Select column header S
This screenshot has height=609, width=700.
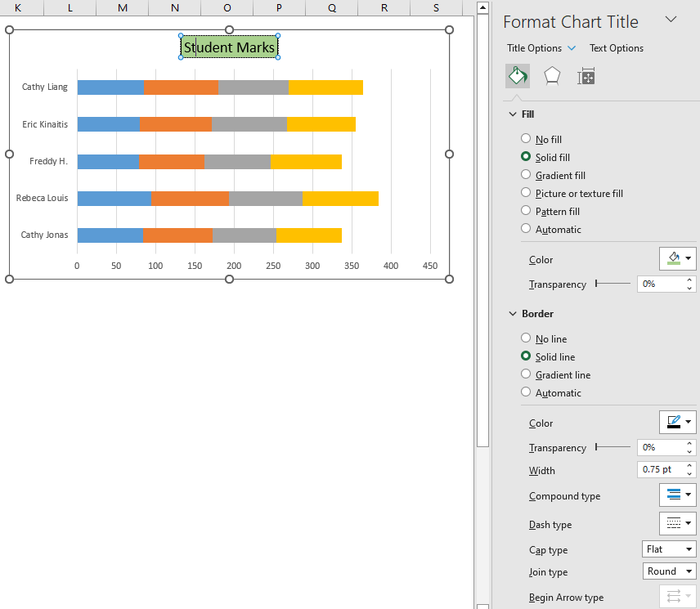[436, 7]
